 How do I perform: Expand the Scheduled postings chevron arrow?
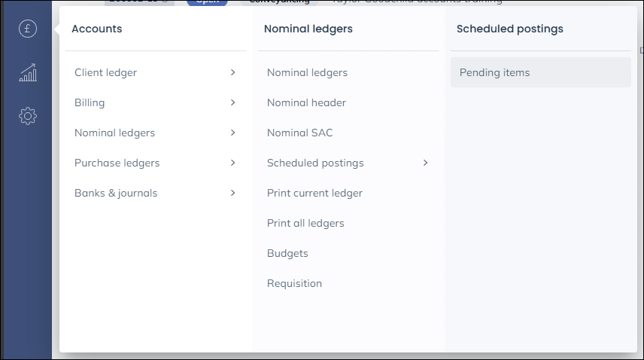click(x=426, y=163)
